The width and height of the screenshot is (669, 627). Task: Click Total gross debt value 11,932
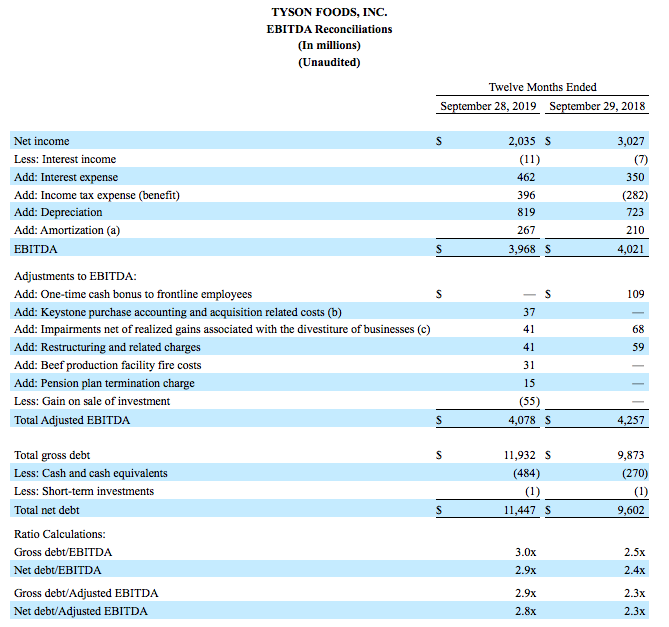[x=519, y=456]
